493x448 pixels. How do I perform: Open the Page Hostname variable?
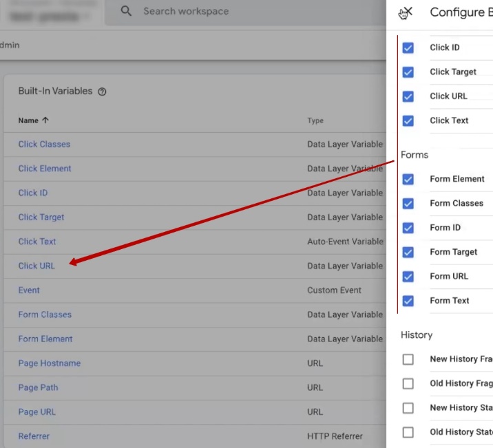click(x=49, y=363)
